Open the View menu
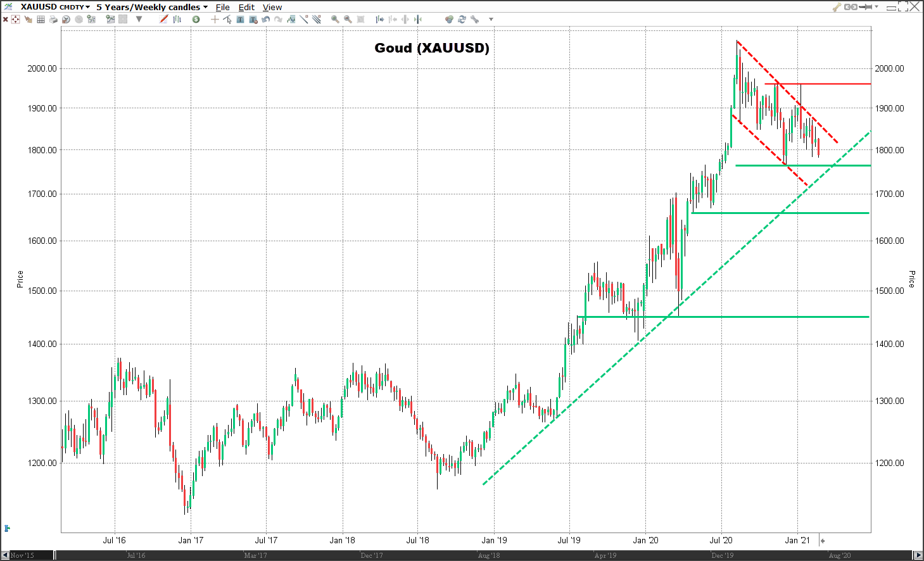Image resolution: width=924 pixels, height=561 pixels. (272, 7)
